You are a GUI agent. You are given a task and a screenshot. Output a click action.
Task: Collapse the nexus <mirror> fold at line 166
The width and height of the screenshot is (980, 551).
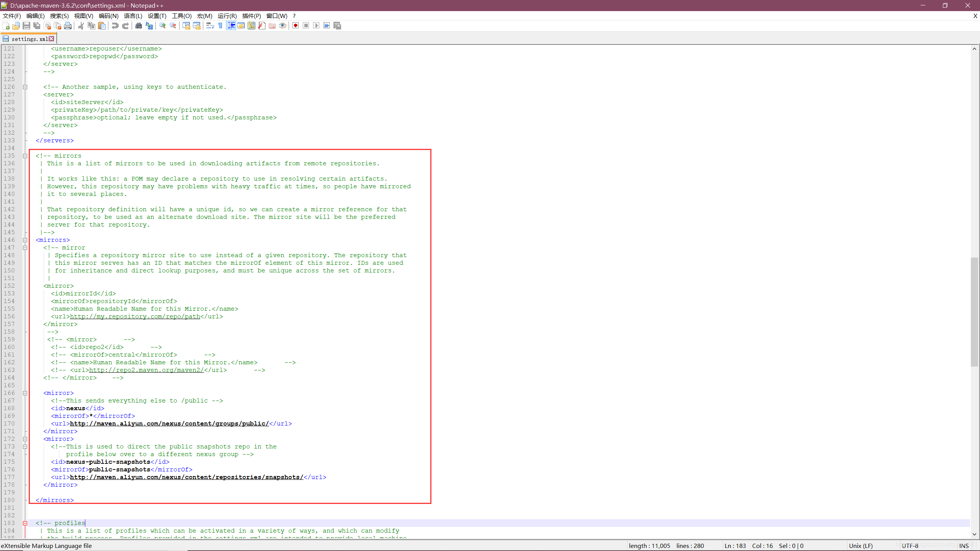[x=25, y=393]
